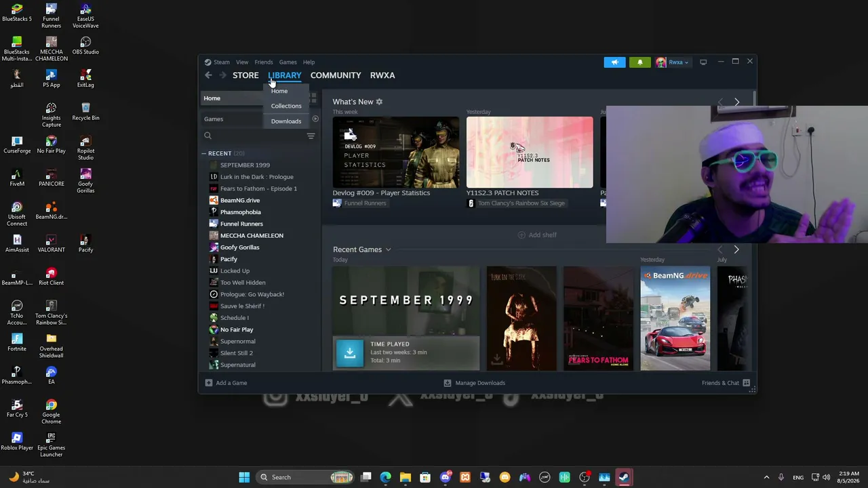Open the Y11S2.3 Patch Notes news thumbnail
This screenshot has height=488, width=868.
(530, 152)
